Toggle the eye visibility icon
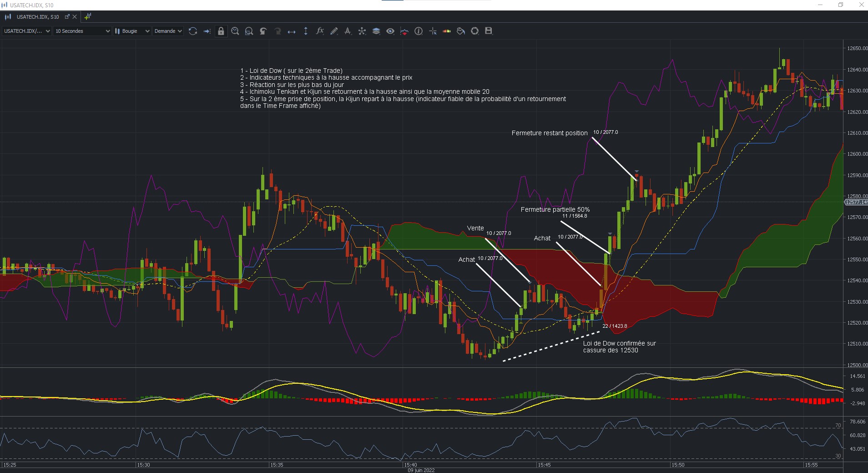868x473 pixels. (x=390, y=31)
